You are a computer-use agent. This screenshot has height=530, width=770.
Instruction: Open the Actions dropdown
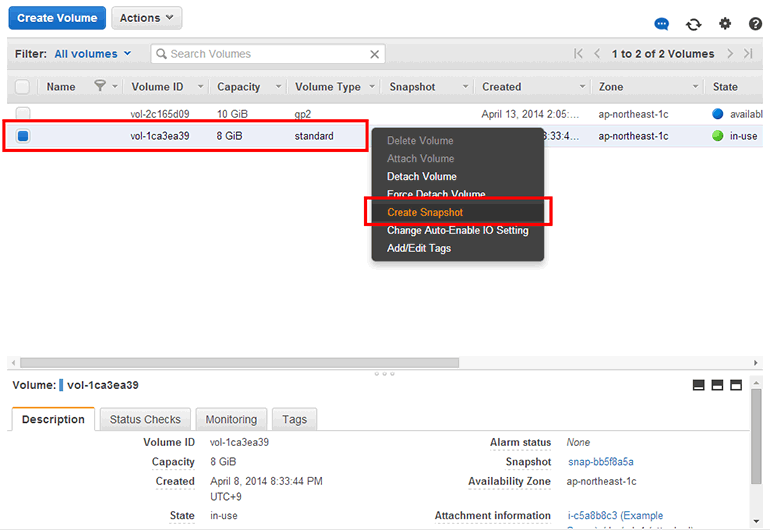(x=146, y=18)
